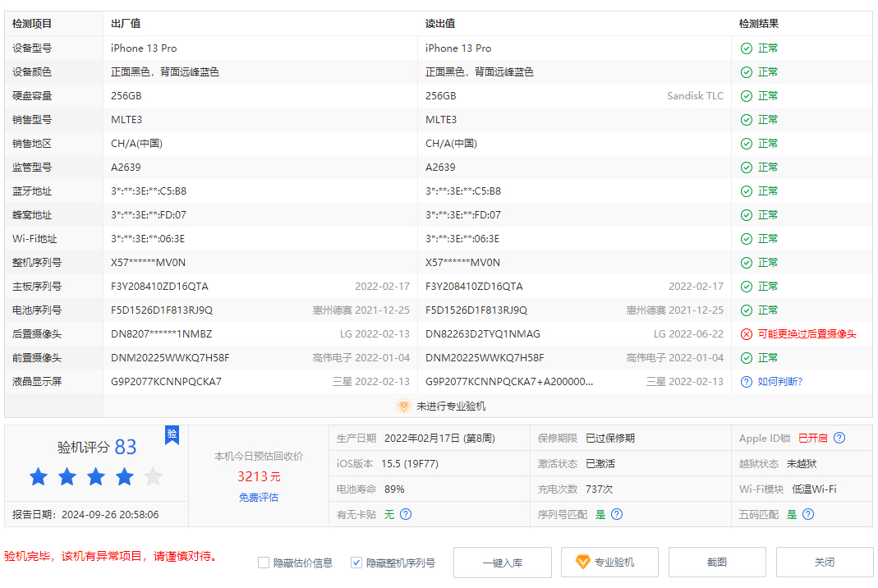Click the green check icon for 销售地区
The image size is (878, 588).
(747, 144)
